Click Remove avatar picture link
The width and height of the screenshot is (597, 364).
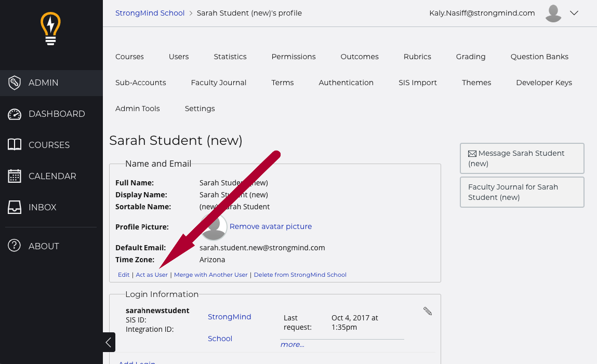click(271, 226)
